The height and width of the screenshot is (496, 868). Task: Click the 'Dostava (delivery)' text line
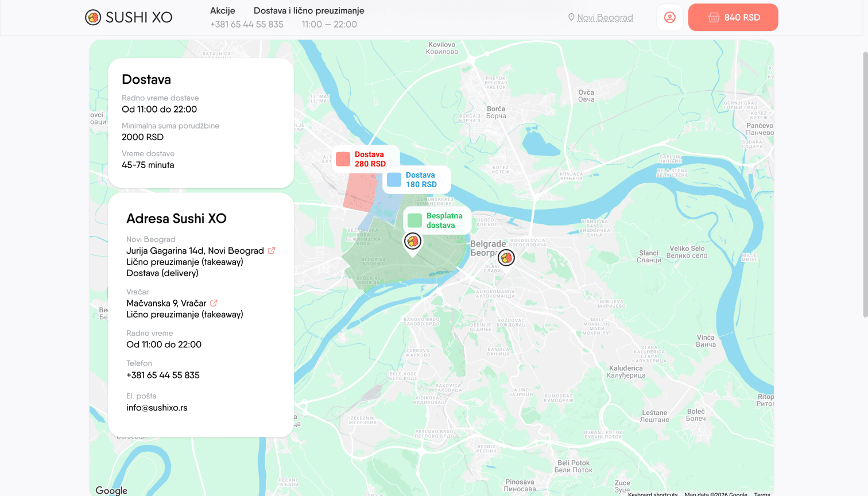pyautogui.click(x=162, y=273)
